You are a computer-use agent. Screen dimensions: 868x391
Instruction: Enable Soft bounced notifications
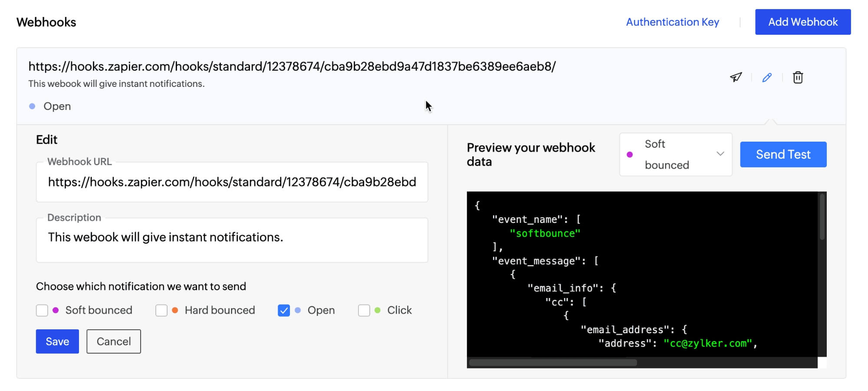(x=42, y=310)
